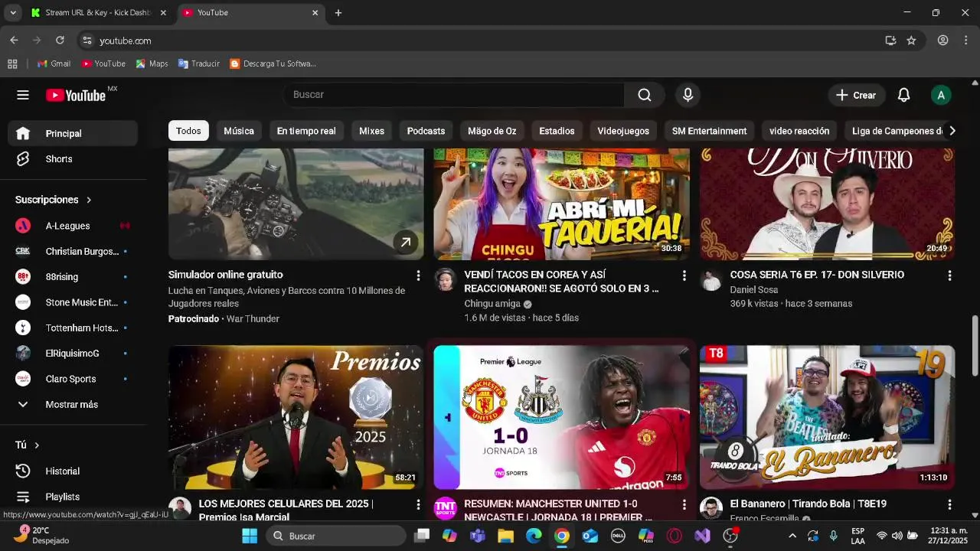Select the Todos filter chip

click(188, 131)
